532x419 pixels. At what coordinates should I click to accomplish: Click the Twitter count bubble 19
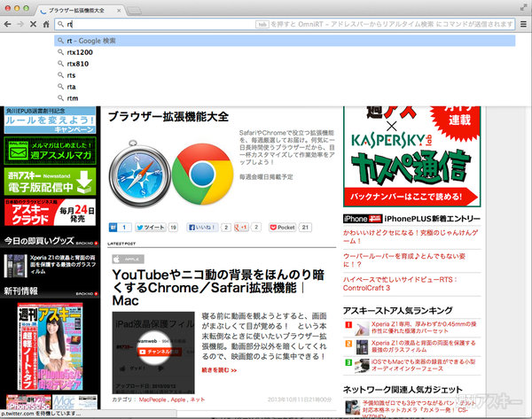tap(174, 227)
